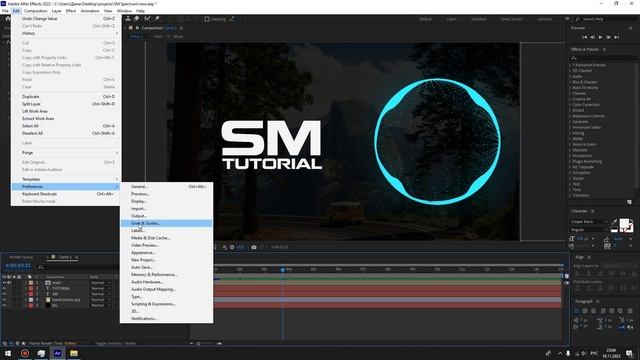
Task: Open the Composition menu
Action: point(36,11)
